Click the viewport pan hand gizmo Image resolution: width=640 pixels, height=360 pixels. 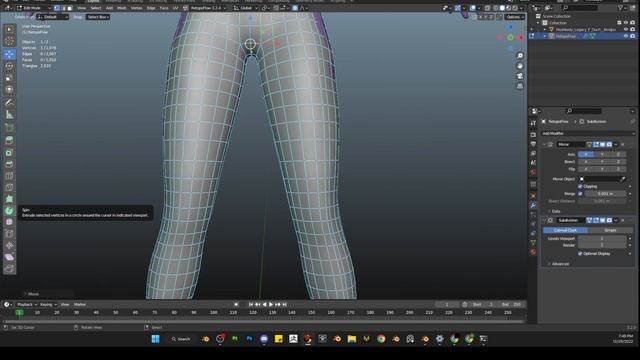(x=520, y=66)
